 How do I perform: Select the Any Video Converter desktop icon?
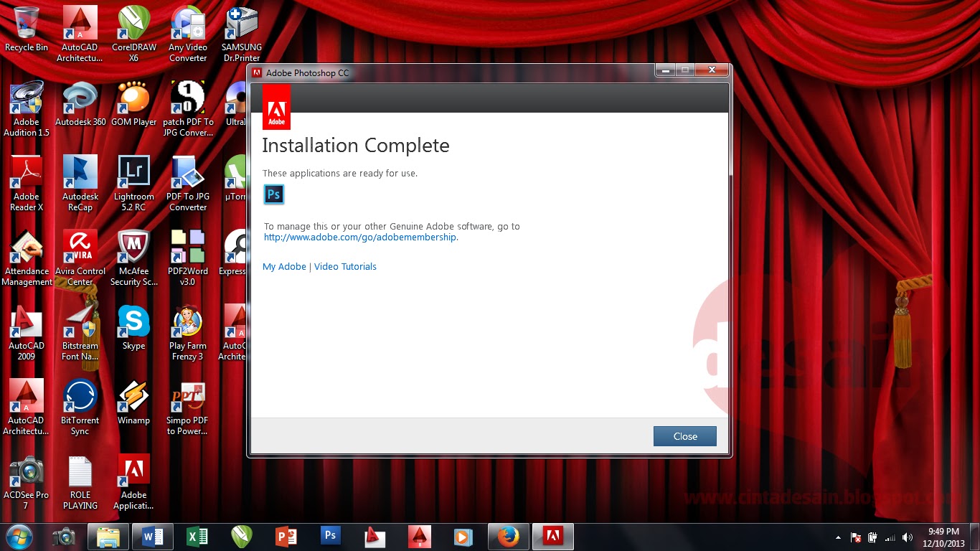(188, 34)
